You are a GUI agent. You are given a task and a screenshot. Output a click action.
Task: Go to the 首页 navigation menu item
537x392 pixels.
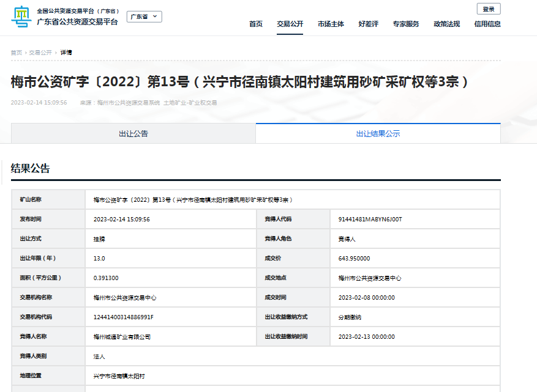click(x=256, y=24)
